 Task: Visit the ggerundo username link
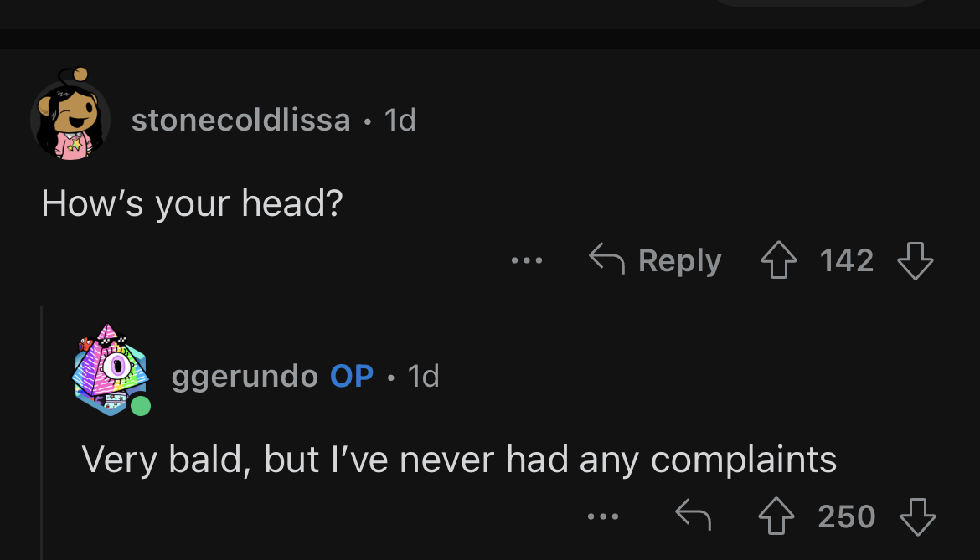(x=245, y=377)
